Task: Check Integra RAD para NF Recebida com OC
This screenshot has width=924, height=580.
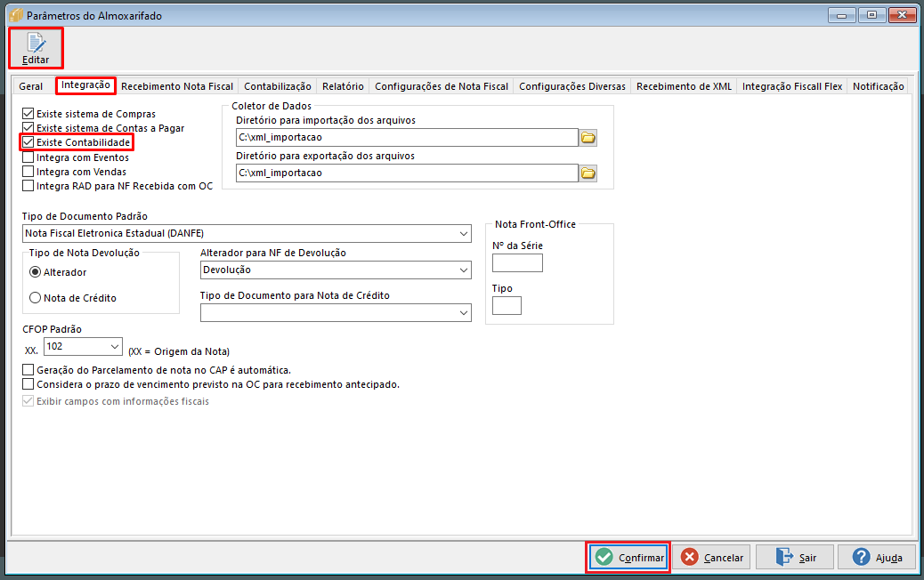Action: tap(28, 186)
